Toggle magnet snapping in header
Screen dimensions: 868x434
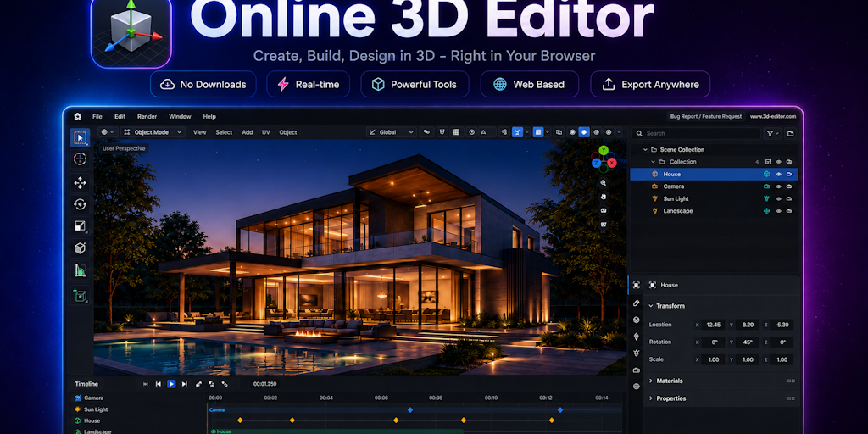pyautogui.click(x=442, y=132)
